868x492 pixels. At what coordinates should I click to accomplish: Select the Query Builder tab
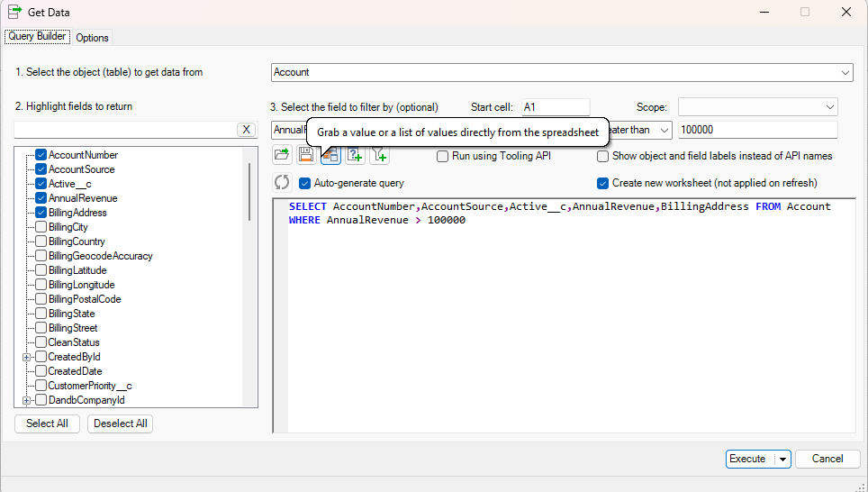[x=37, y=36]
